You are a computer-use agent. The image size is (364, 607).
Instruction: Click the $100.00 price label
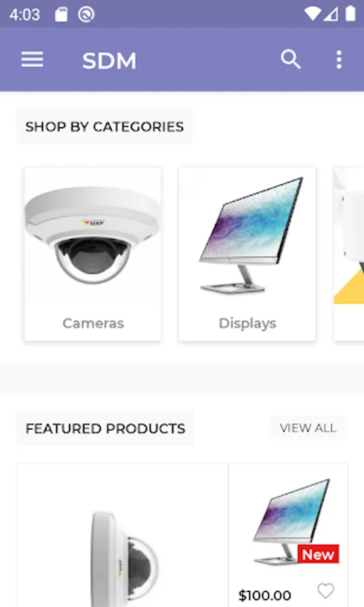[x=265, y=595]
